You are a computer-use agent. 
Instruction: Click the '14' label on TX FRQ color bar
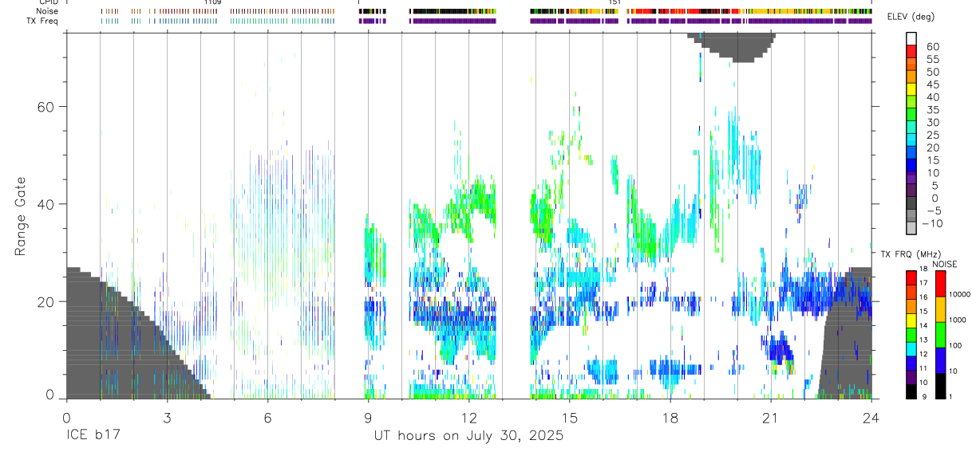pyautogui.click(x=923, y=326)
